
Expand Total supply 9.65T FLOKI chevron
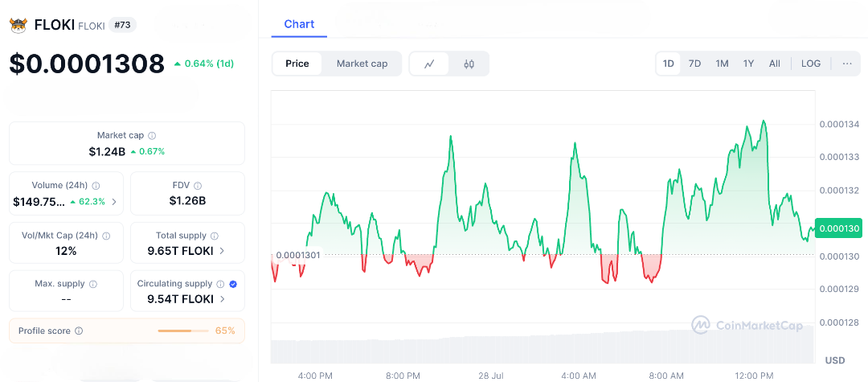pos(222,251)
